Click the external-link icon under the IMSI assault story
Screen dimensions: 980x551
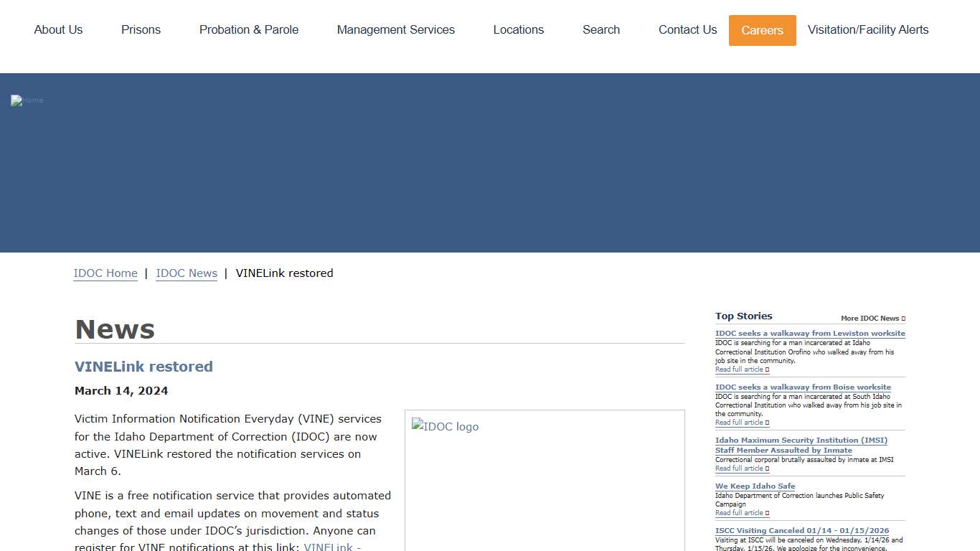tap(767, 468)
